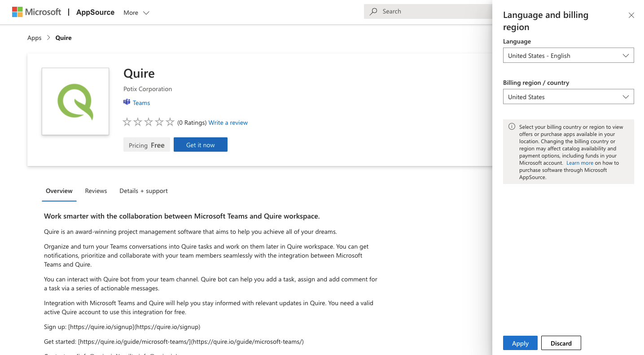644x355 pixels.
Task: Open the Learn more link
Action: point(580,163)
